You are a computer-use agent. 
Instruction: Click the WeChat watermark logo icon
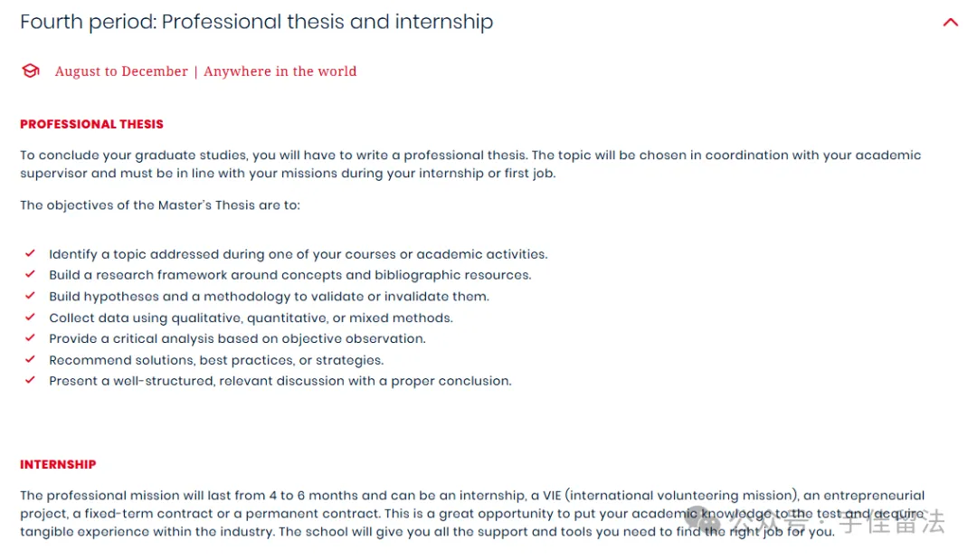704,519
